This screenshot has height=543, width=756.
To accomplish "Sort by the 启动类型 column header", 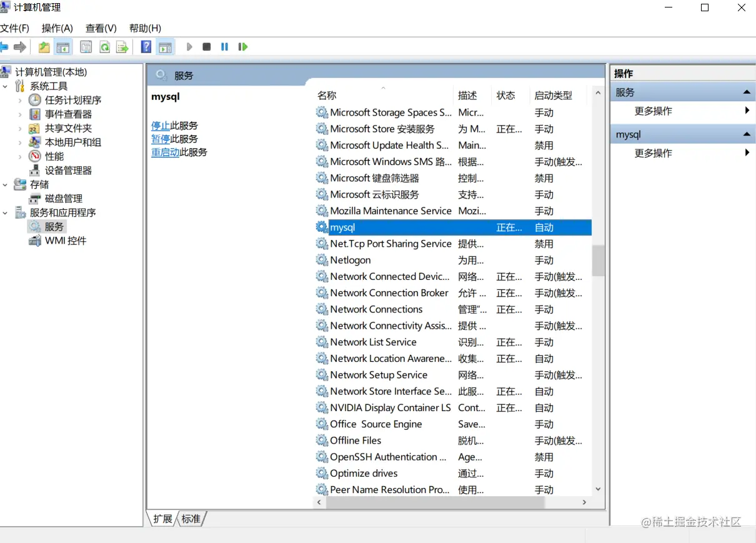I will tap(557, 96).
